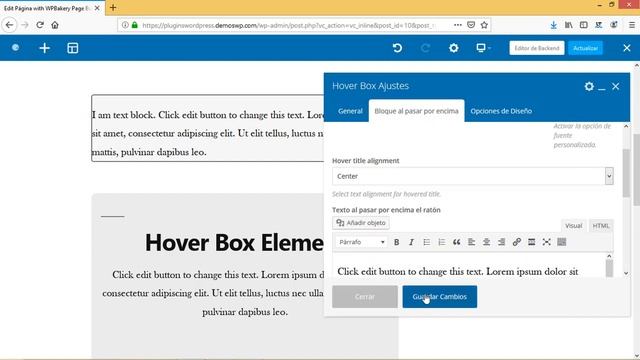Toggle italic formatting in text editor

pyautogui.click(x=411, y=242)
